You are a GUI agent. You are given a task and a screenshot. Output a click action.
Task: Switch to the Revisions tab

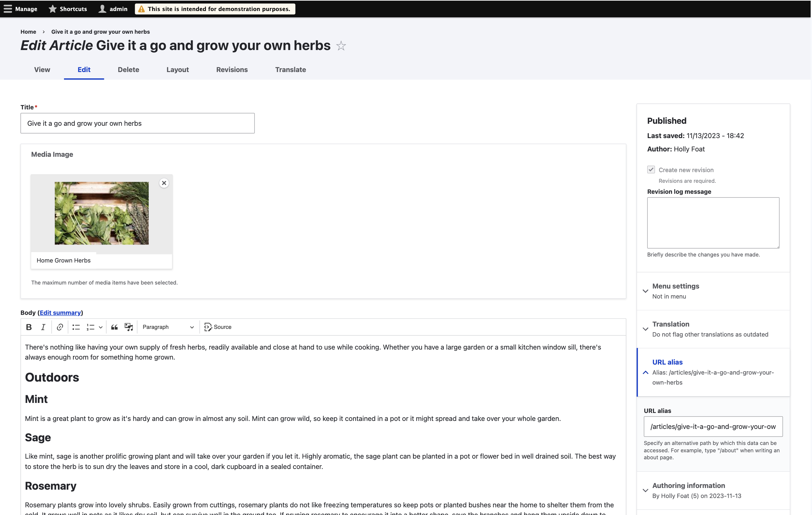(232, 69)
